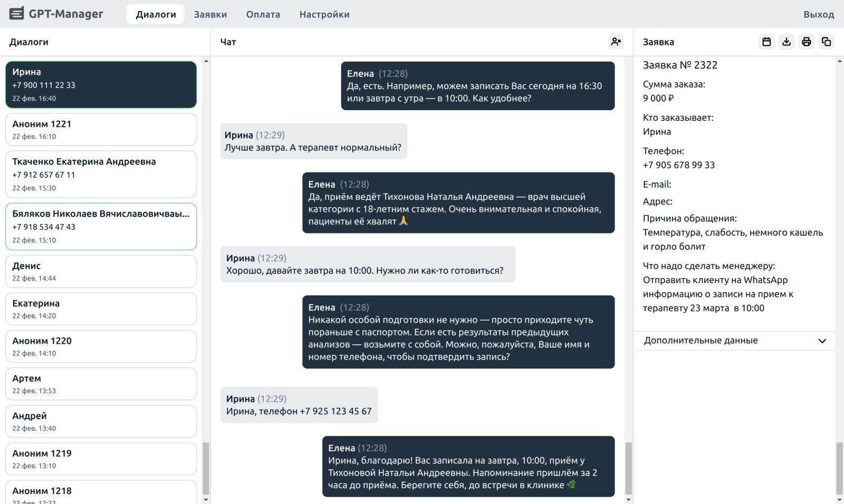Click the remove user icon in chat header

[616, 42]
